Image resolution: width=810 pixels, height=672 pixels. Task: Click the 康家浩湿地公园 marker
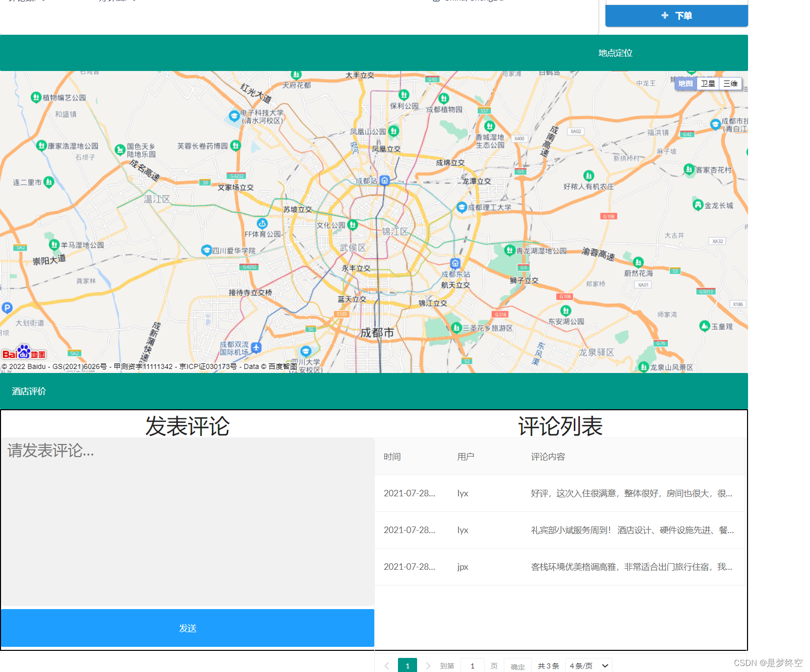(x=42, y=145)
